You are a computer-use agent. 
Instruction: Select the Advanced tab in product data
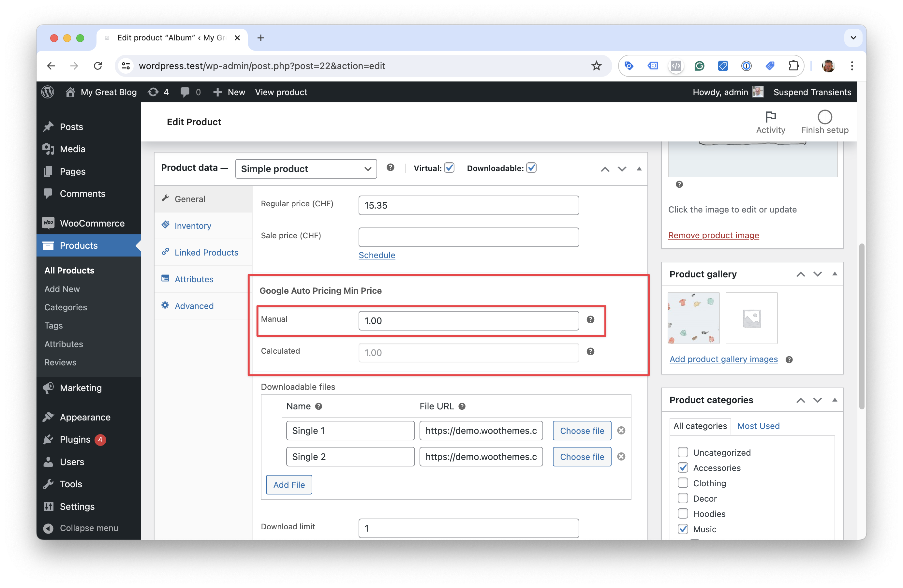tap(194, 305)
